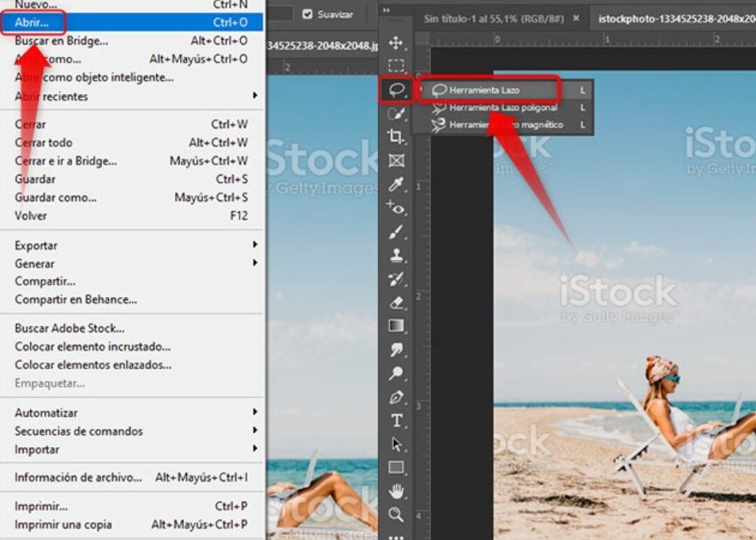
Task: Choose Herramienta Lazo magnético
Action: pos(504,125)
